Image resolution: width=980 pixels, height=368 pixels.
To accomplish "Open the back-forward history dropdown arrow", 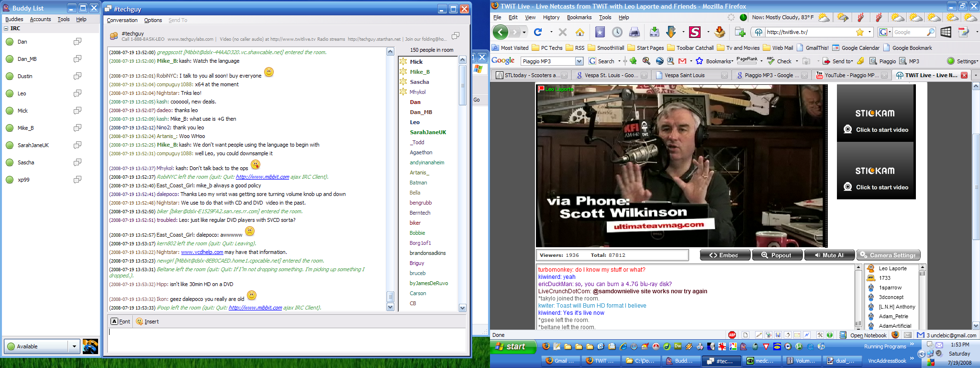I will (x=524, y=32).
